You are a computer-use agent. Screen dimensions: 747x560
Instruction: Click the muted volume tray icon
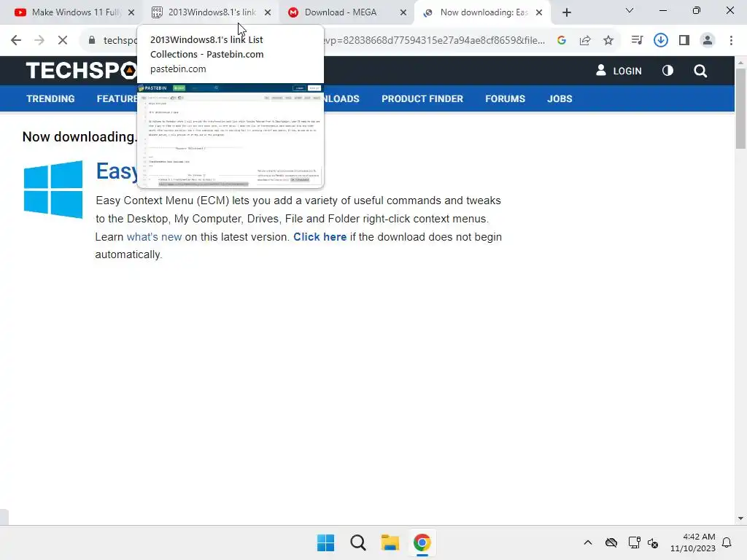pyautogui.click(x=653, y=542)
